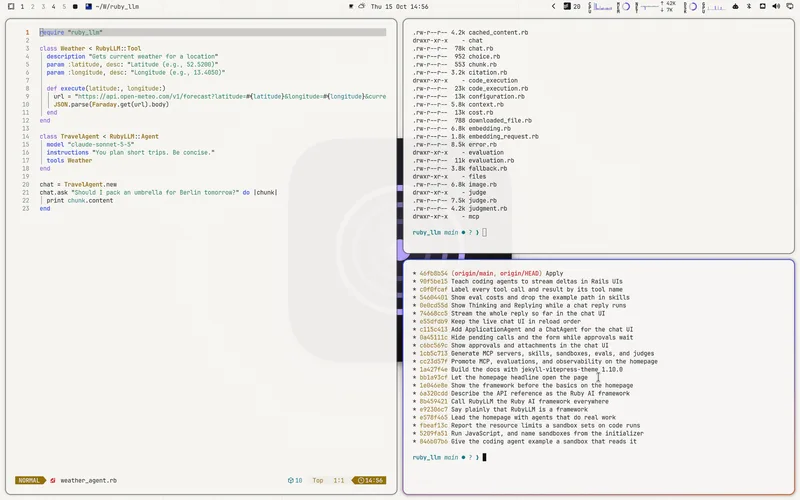Click the print chunk.content line
Screen dimensions: 800x500
click(80, 201)
